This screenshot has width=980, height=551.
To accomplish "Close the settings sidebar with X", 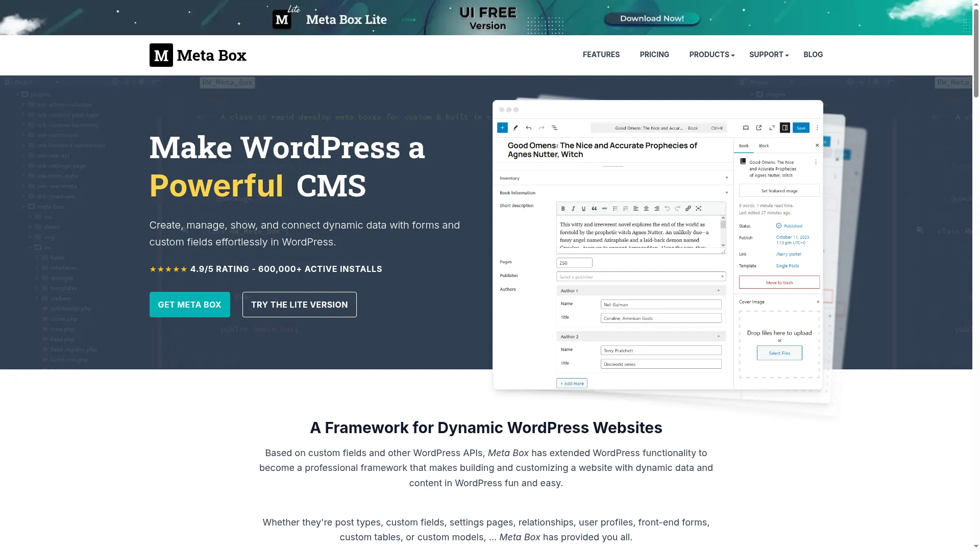I will [817, 145].
